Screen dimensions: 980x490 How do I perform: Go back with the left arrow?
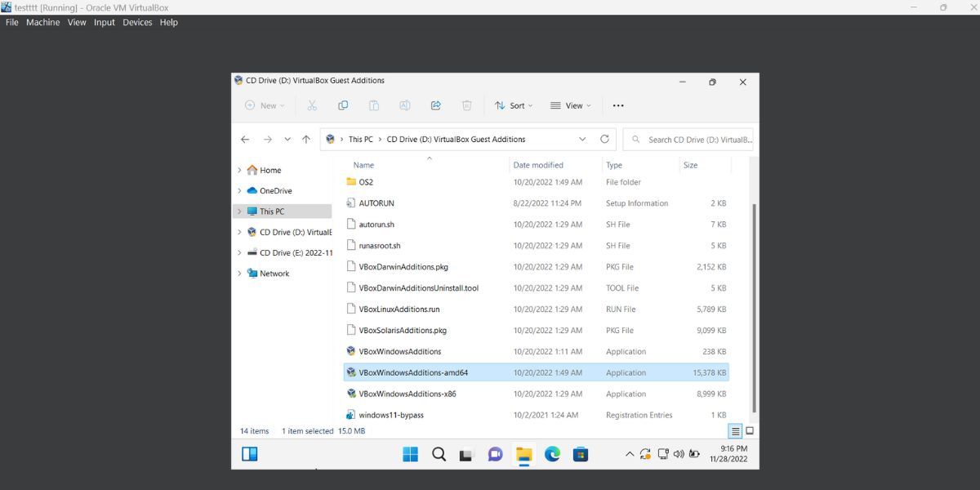pyautogui.click(x=245, y=140)
